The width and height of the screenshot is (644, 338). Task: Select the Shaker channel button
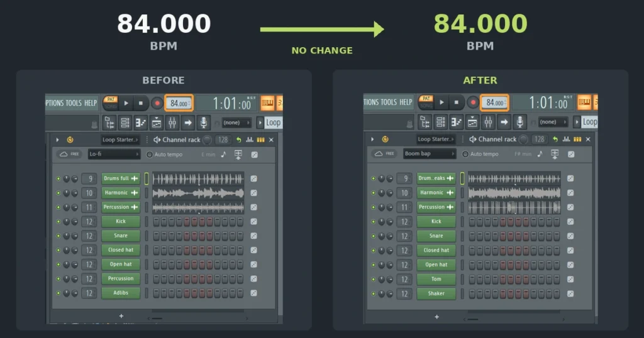436,293
